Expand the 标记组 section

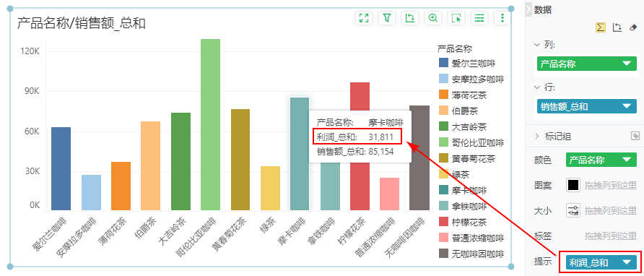tap(537, 136)
